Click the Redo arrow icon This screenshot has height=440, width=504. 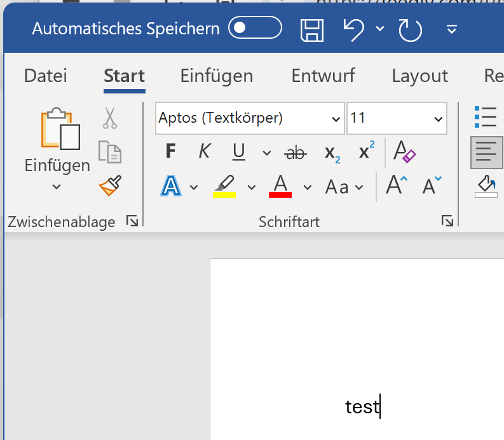click(410, 29)
